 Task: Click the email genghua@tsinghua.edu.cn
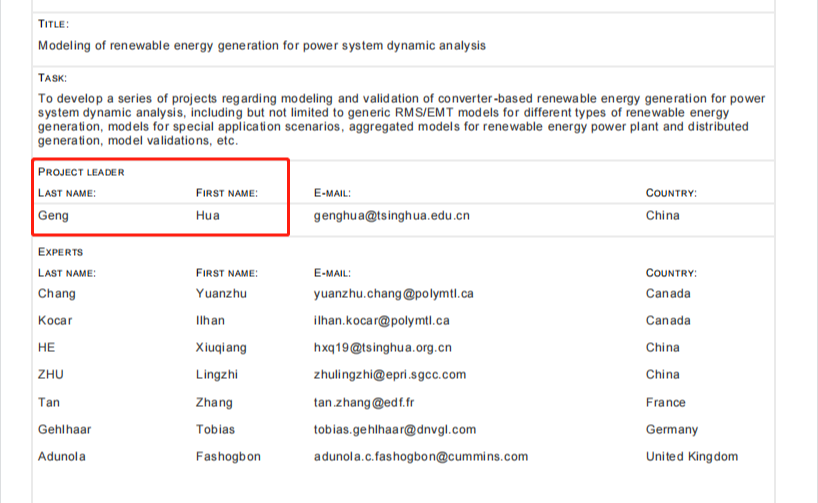click(x=391, y=215)
